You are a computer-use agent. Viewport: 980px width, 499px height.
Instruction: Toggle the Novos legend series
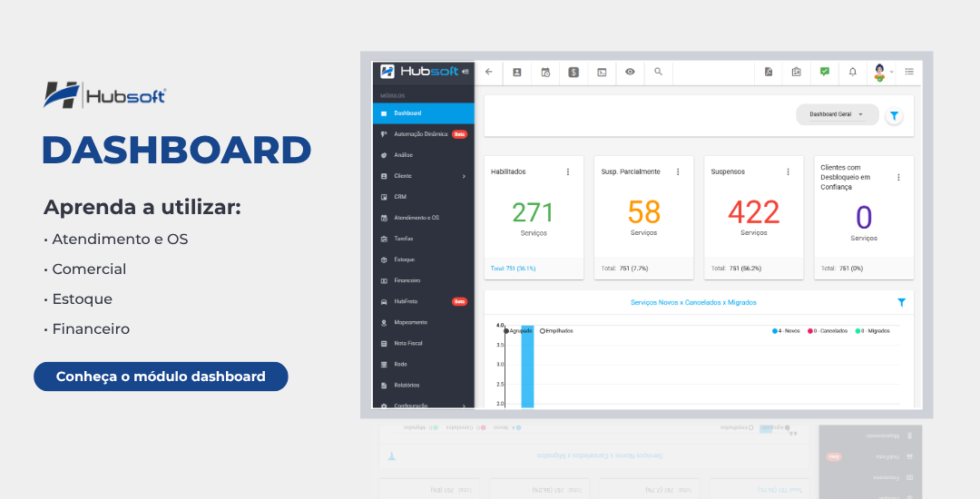(x=786, y=331)
